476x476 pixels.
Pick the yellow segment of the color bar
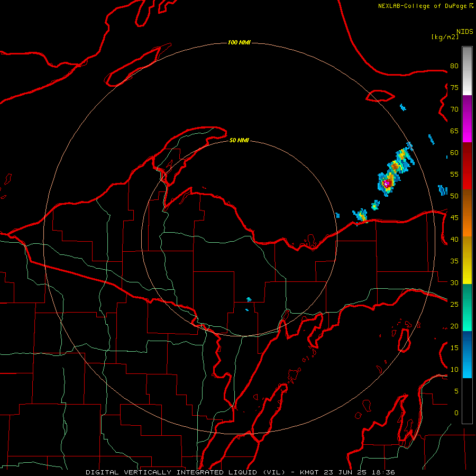[x=467, y=260]
